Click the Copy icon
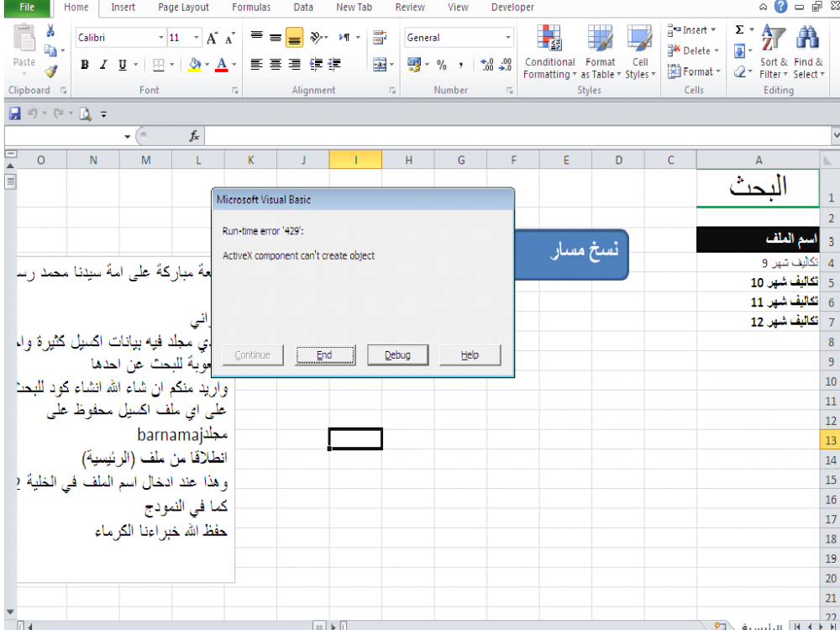The height and width of the screenshot is (630, 840). tap(50, 50)
